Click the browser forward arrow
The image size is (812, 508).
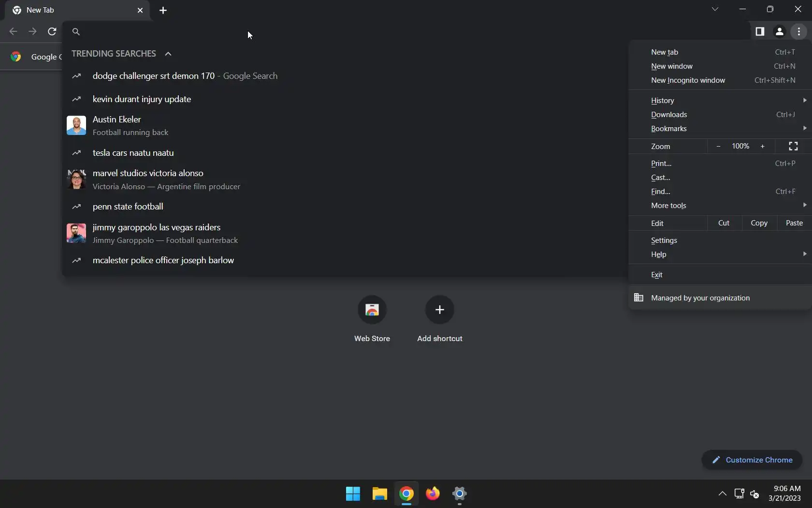[32, 31]
